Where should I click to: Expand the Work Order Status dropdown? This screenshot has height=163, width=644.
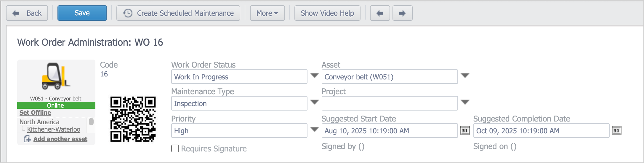point(314,76)
